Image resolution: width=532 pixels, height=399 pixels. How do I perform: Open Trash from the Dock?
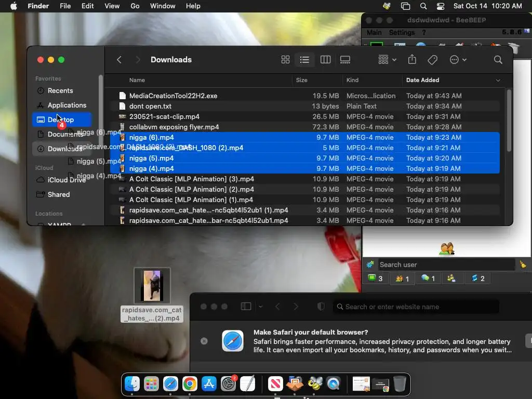400,384
